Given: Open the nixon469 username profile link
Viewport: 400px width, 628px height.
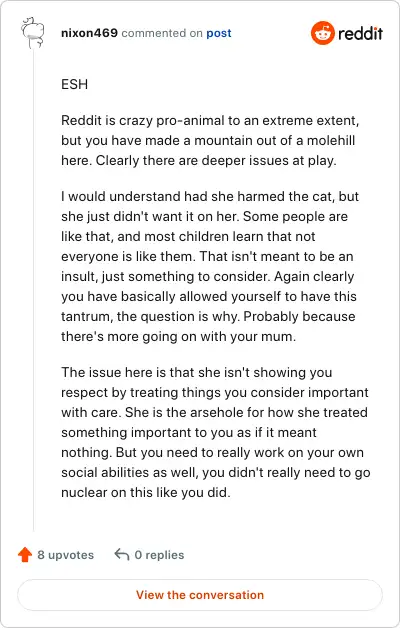Looking at the screenshot, I should (89, 33).
